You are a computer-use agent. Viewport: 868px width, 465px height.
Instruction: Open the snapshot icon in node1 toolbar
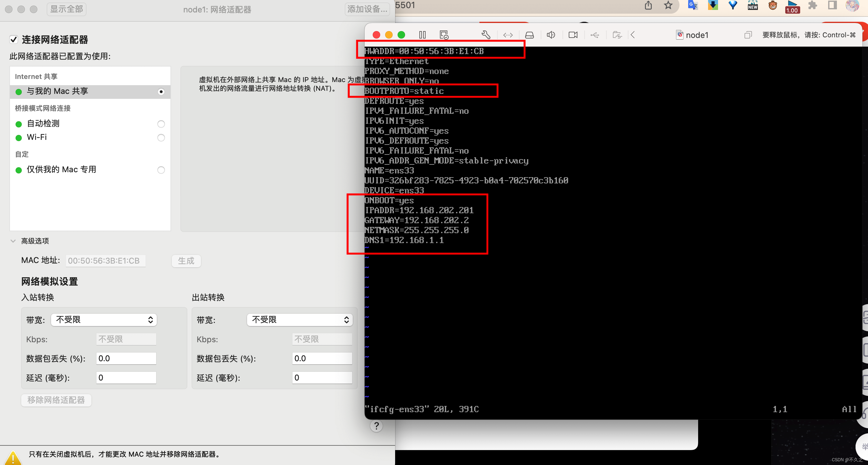(x=444, y=35)
